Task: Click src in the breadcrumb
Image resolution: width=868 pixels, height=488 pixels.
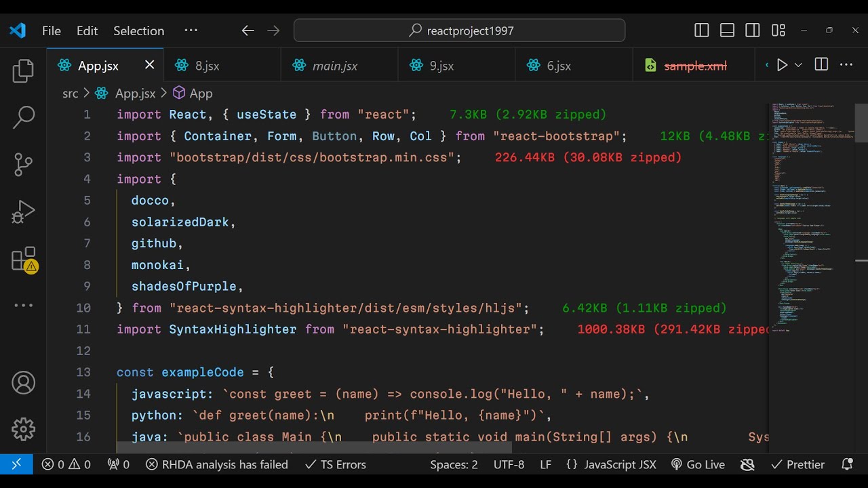Action: coord(71,94)
